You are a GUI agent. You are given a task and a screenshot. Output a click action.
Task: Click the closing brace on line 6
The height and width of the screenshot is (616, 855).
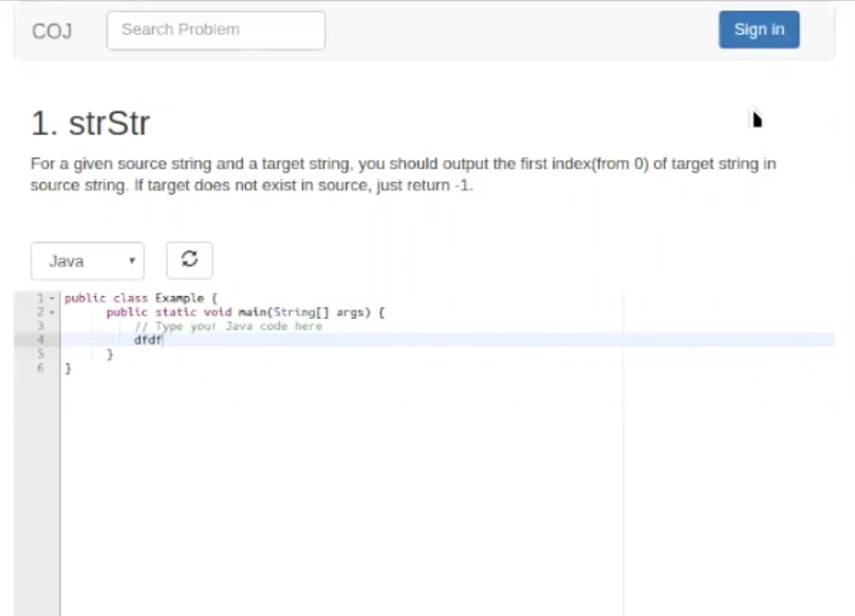(67, 368)
